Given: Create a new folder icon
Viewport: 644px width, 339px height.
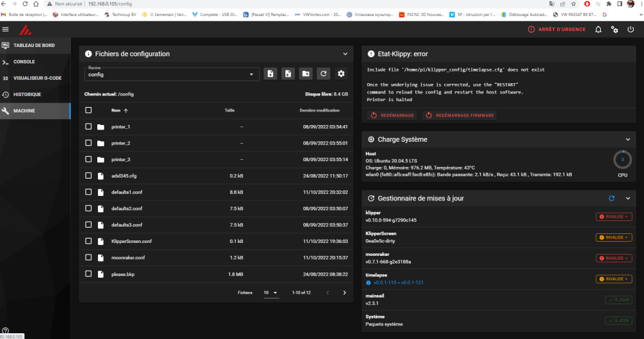Looking at the screenshot, I should click(x=305, y=74).
